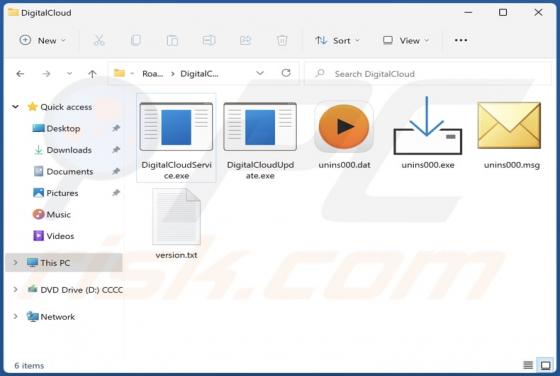
Task: Refresh the DigitalCloud folder
Action: (286, 73)
